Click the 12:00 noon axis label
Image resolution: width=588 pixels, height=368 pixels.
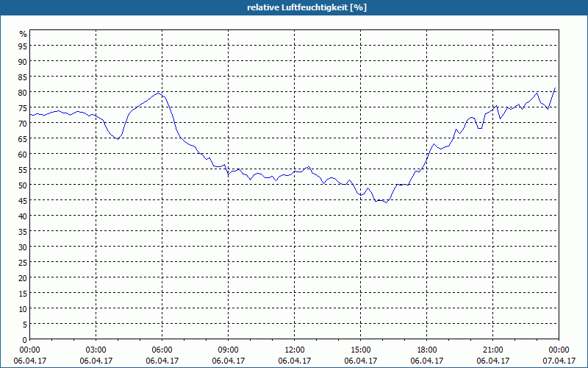[x=295, y=350]
